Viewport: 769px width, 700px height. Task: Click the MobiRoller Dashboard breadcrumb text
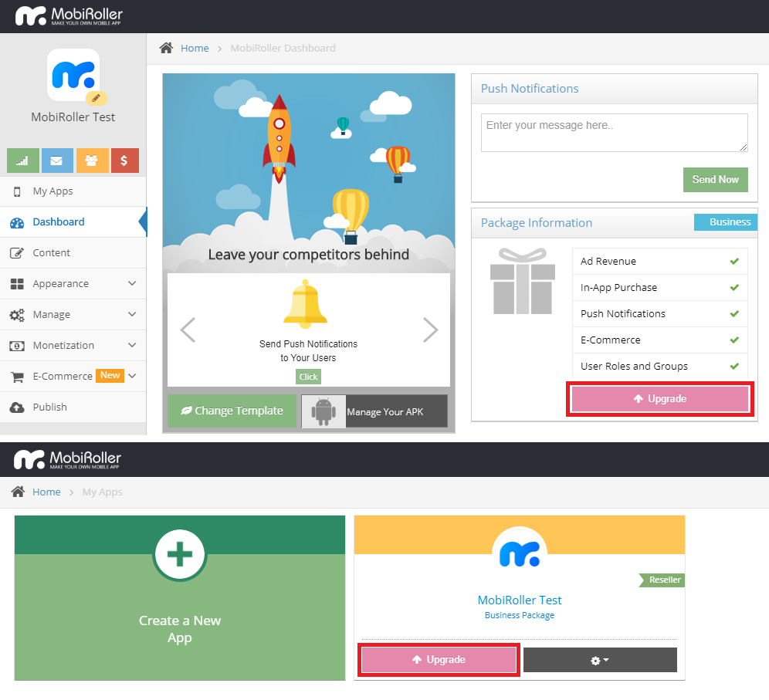[283, 48]
